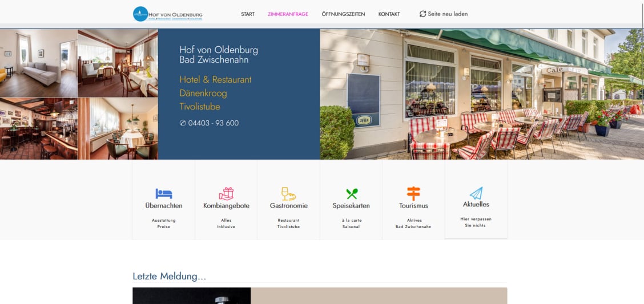Click the phone icon beside the number
644x304 pixels.
(x=183, y=123)
